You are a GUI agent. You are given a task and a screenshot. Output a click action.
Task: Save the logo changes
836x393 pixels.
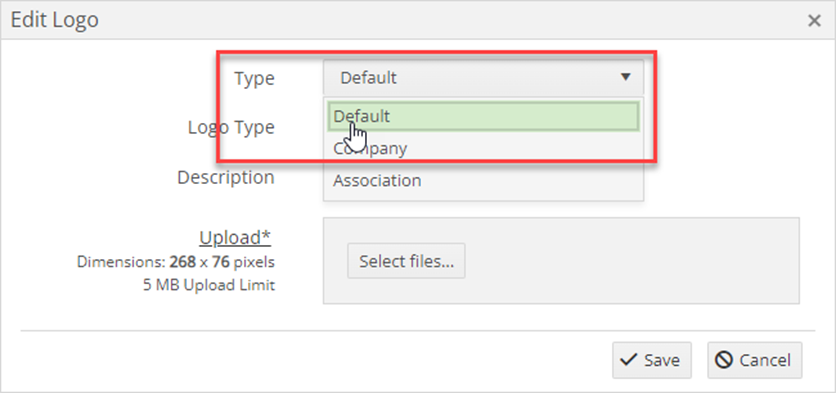pos(652,360)
